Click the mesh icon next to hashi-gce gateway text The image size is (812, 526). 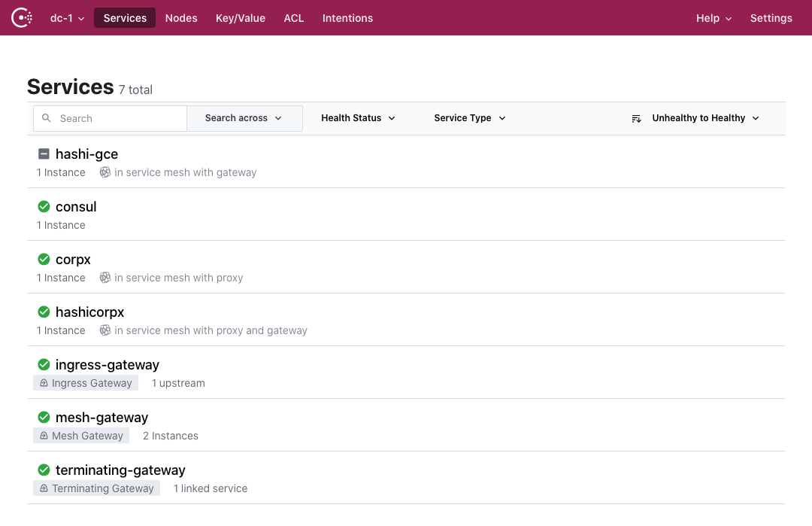105,172
